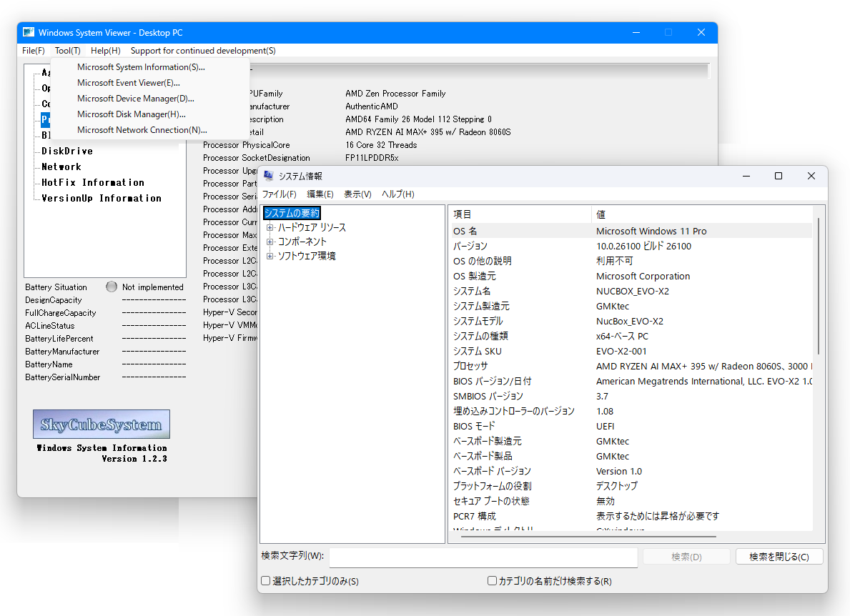
Task: Expand the ソフトウェア環境 tree node
Action: (269, 255)
